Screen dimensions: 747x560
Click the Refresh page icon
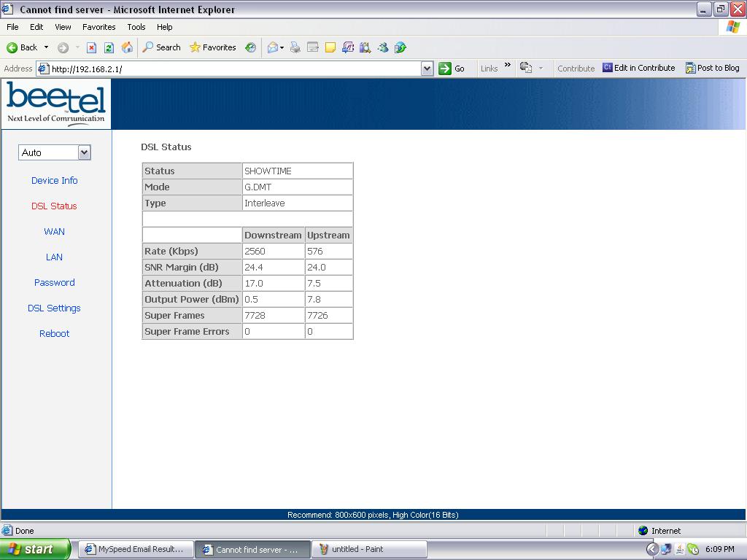click(109, 47)
